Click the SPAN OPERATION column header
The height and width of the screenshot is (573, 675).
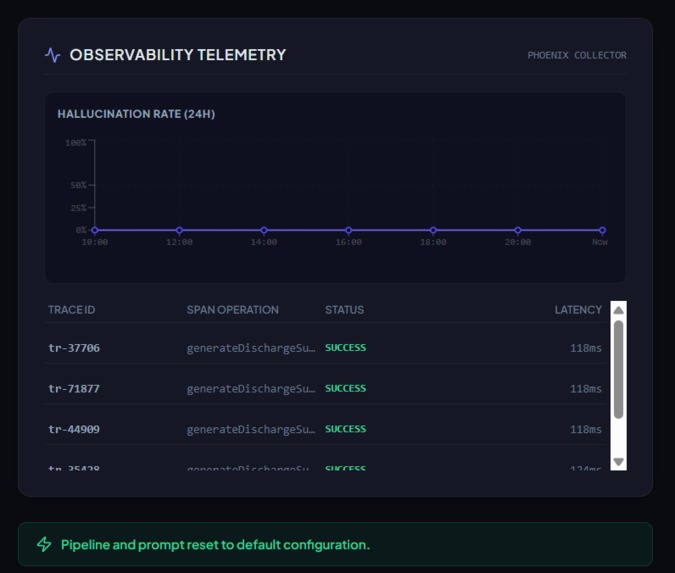pyautogui.click(x=232, y=310)
